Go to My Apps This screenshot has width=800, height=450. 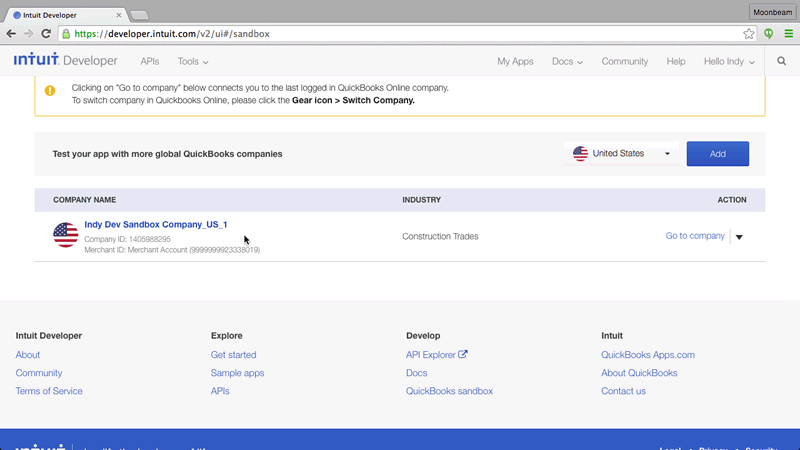pyautogui.click(x=515, y=61)
